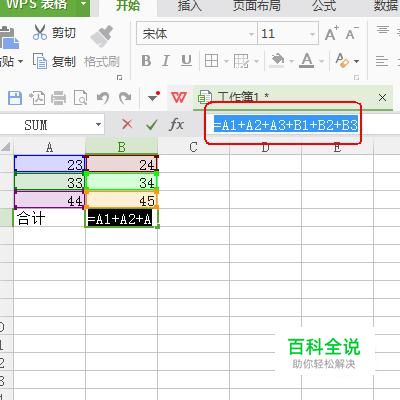Viewport: 400px width, 400px height.
Task: Open the 公式 ribbon tab
Action: [x=324, y=5]
